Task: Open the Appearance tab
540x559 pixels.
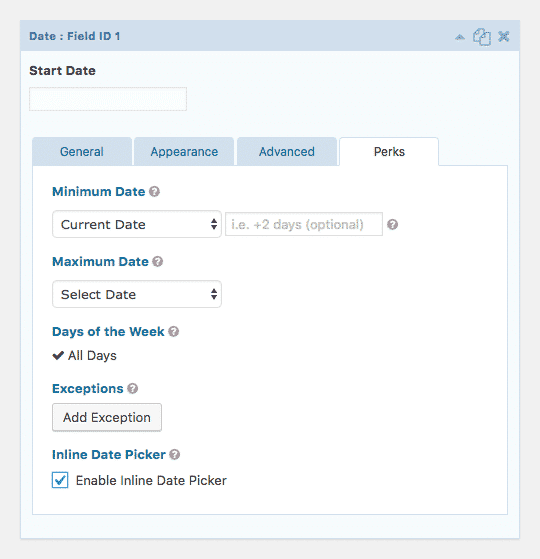Action: (x=184, y=152)
